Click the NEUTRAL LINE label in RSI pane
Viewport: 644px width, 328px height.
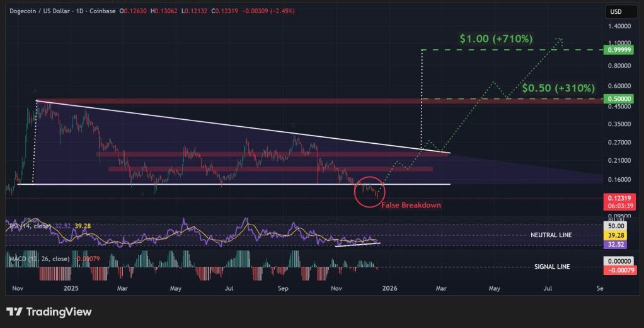click(551, 235)
